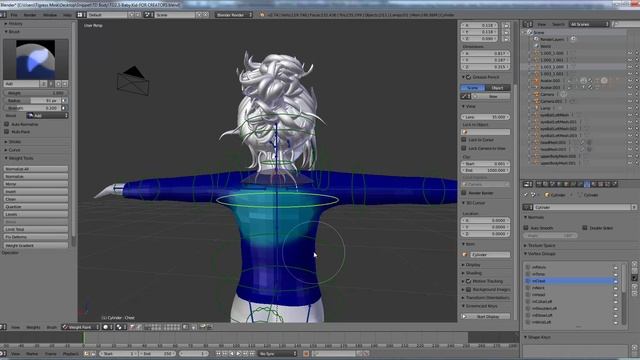Open the Render menu
The height and width of the screenshot is (360, 640).
pyautogui.click(x=30, y=15)
